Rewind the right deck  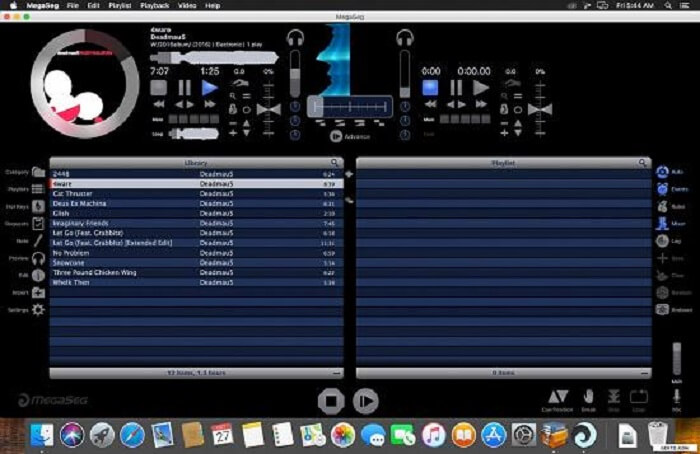[430, 104]
